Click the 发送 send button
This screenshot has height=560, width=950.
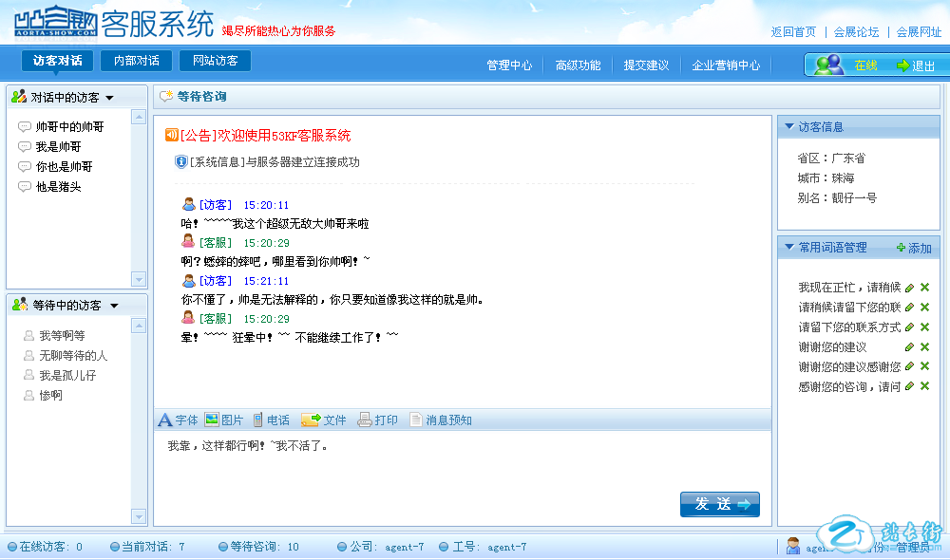719,504
